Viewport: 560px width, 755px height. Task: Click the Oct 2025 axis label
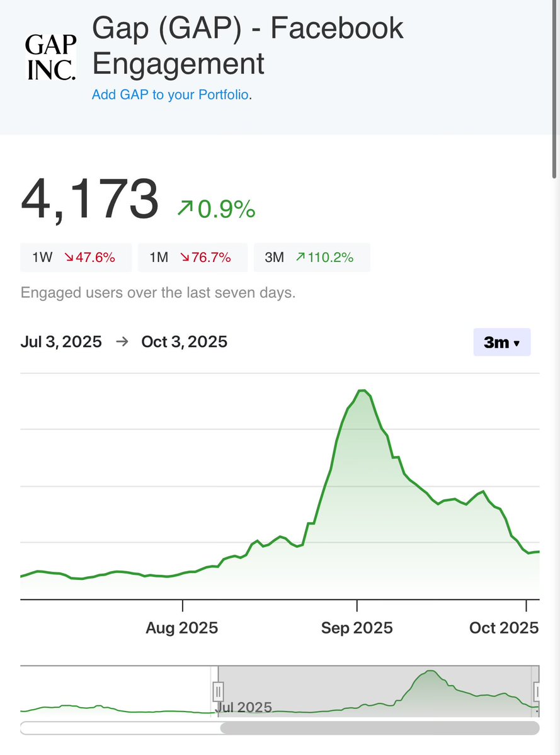pos(504,628)
